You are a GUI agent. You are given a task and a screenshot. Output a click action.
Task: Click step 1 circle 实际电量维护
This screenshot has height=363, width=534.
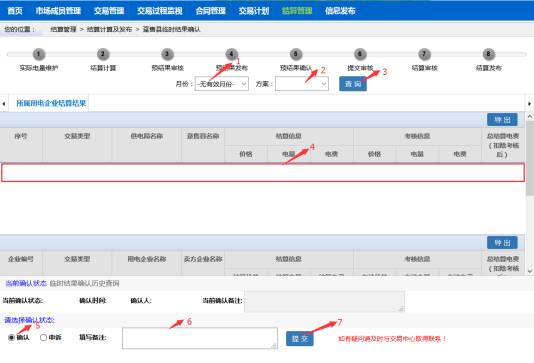tap(38, 54)
